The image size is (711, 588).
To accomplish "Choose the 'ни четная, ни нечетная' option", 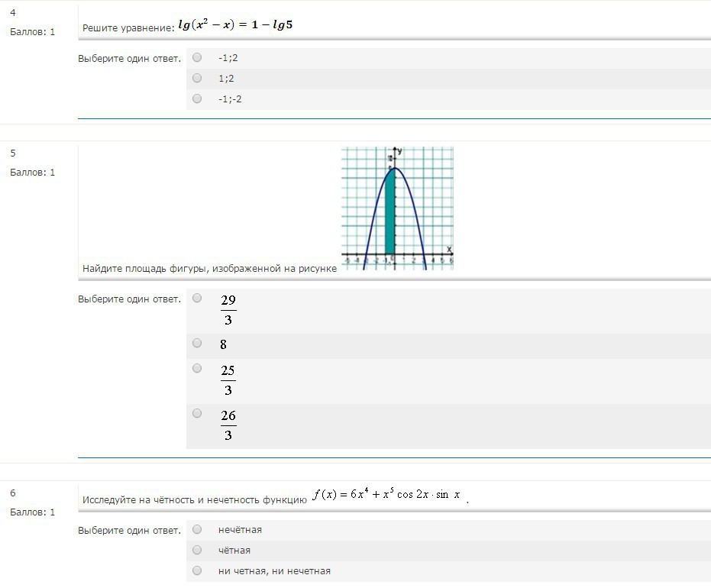I will pos(198,570).
